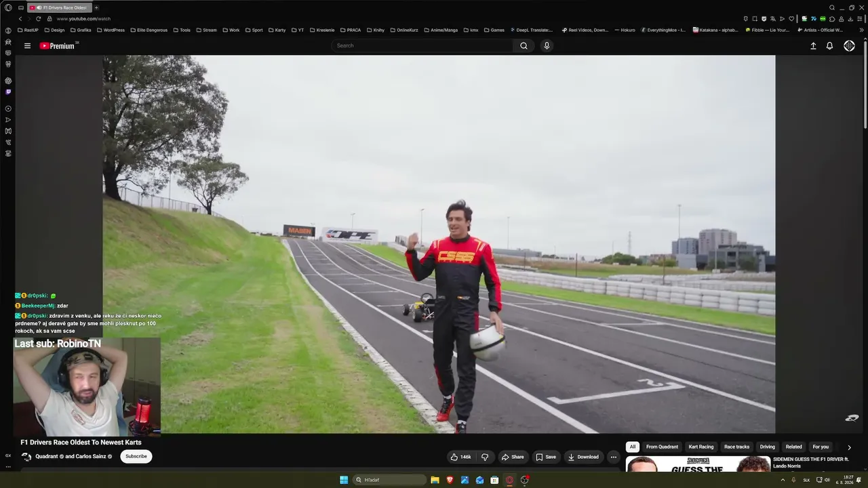Open the WordPress bookmarks folder
The width and height of the screenshot is (868, 488).
110,30
